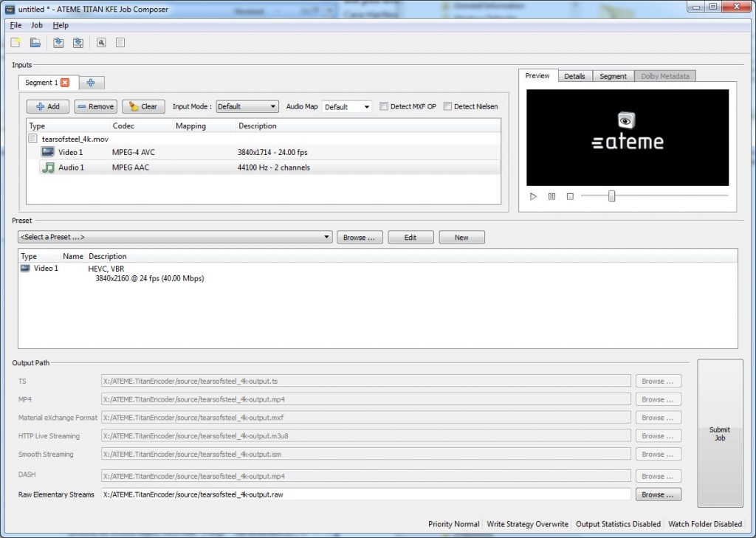Image resolution: width=756 pixels, height=538 pixels.
Task: Enable the Detect Nielsen checkbox
Action: point(447,106)
